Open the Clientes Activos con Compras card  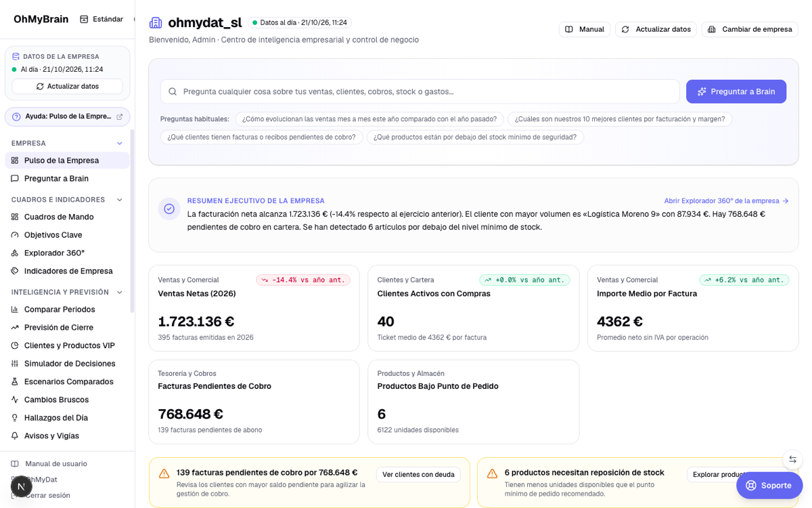point(474,308)
